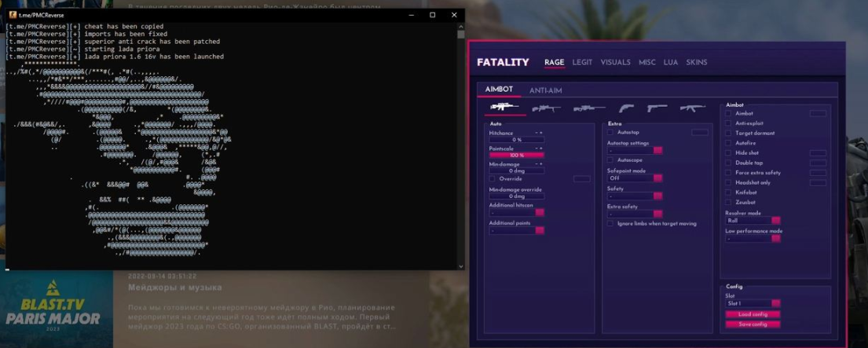Image resolution: width=868 pixels, height=348 pixels.
Task: Enable the Zeusbot checkbox
Action: 728,203
